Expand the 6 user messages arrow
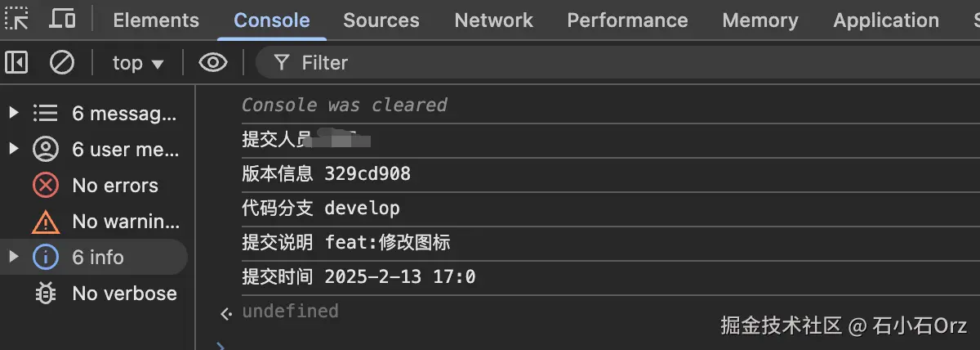 [13, 149]
